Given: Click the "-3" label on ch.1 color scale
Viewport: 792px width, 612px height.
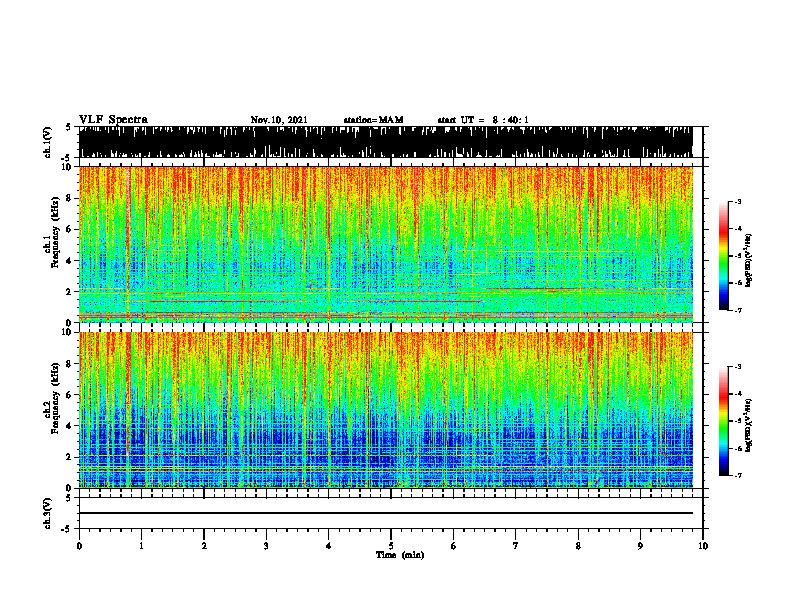Looking at the screenshot, I should 738,202.
